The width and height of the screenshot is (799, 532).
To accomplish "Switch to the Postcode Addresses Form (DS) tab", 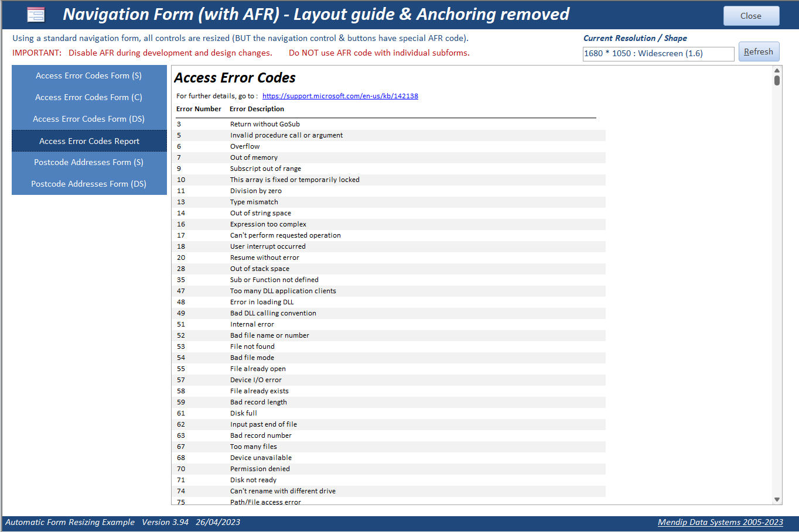I will tap(89, 184).
